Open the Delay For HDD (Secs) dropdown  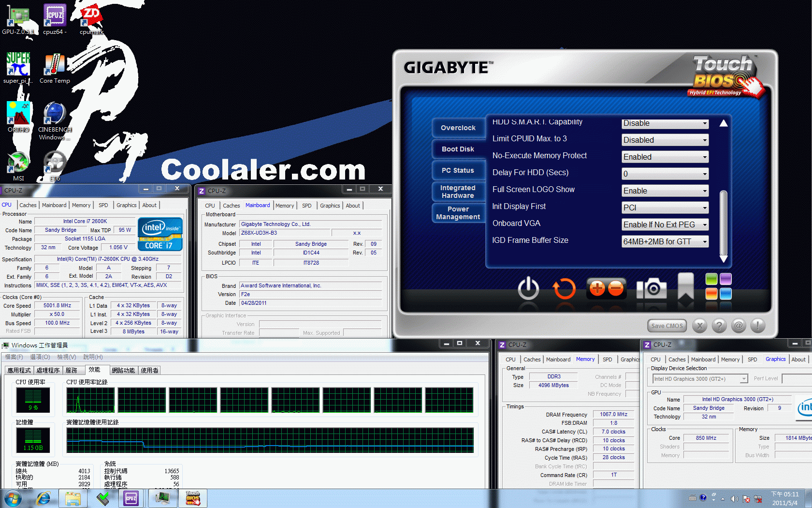[x=665, y=174]
